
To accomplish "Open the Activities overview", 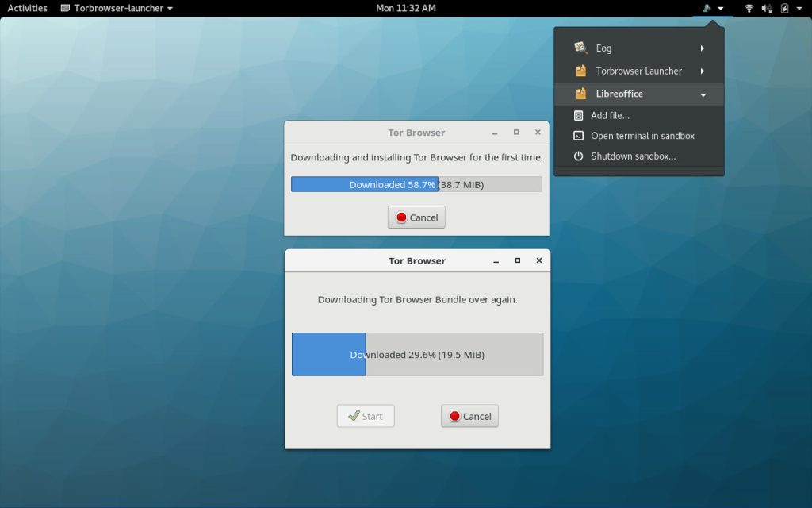I will pyautogui.click(x=27, y=9).
